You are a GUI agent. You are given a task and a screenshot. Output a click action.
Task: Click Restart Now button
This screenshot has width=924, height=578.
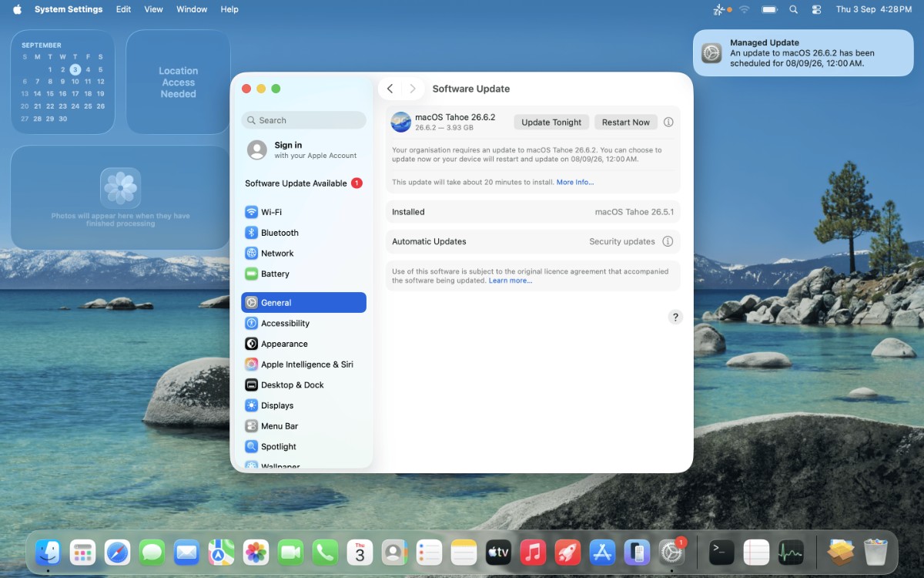tap(626, 123)
